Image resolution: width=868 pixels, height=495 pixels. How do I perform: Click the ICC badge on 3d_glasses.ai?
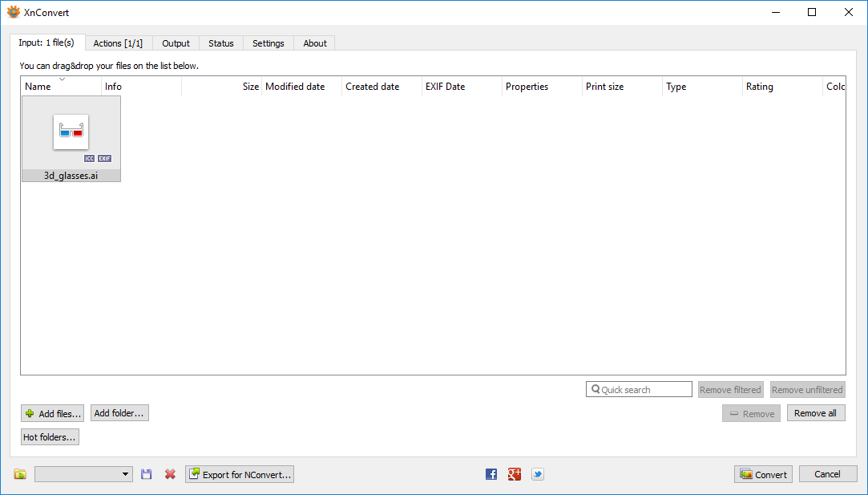[89, 159]
